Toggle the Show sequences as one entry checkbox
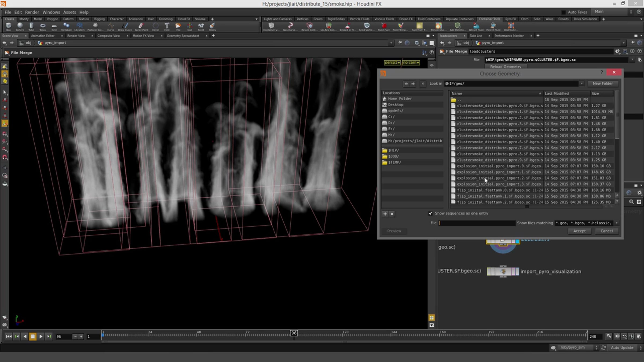This screenshot has width=644, height=362. (430, 213)
